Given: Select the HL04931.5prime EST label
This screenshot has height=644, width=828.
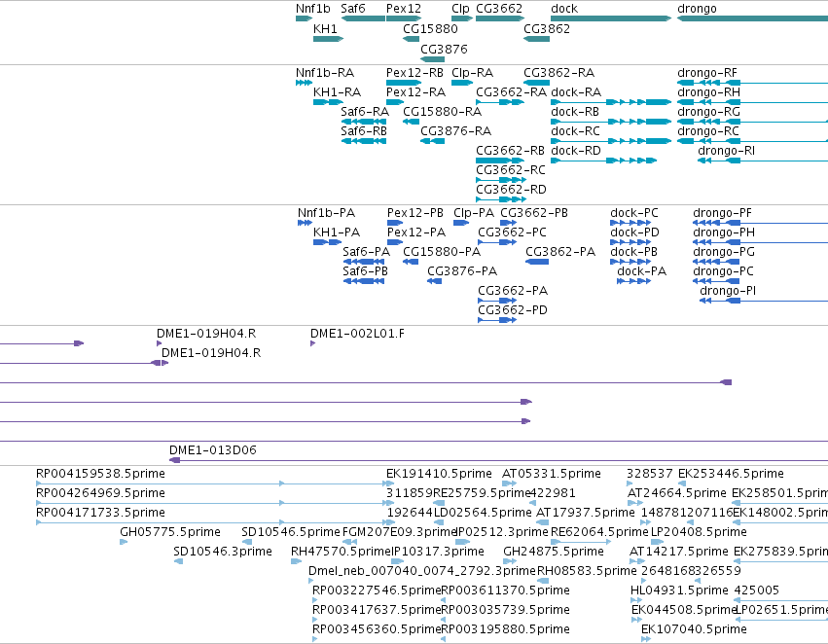Looking at the screenshot, I should point(679,590).
